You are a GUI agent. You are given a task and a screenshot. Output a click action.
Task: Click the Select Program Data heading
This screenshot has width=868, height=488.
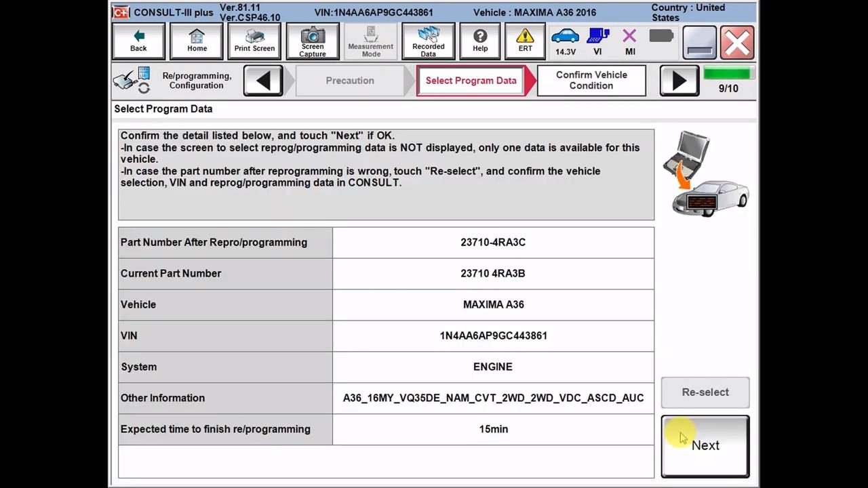[163, 108]
